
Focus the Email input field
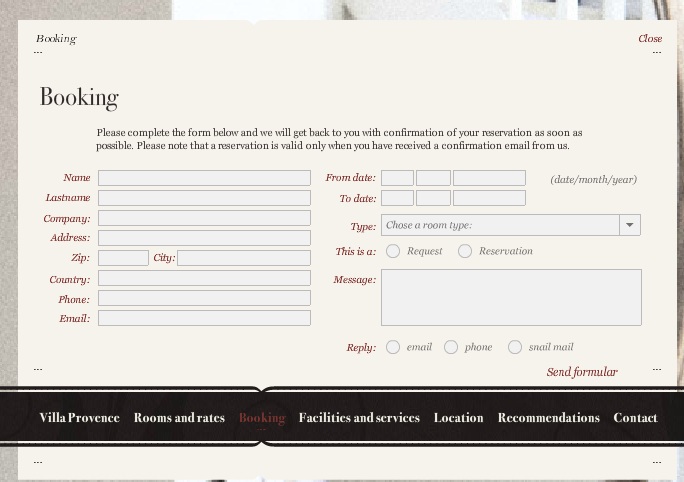(204, 319)
